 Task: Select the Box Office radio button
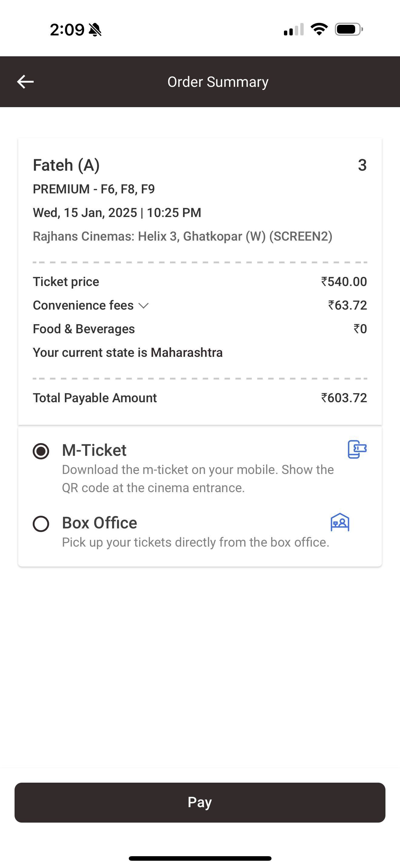click(41, 524)
